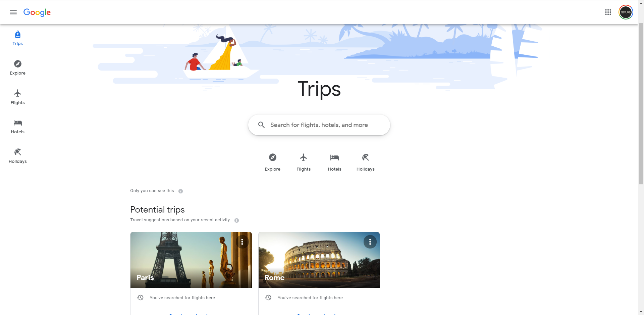Show info about travel suggestions
The height and width of the screenshot is (315, 644).
[236, 221]
